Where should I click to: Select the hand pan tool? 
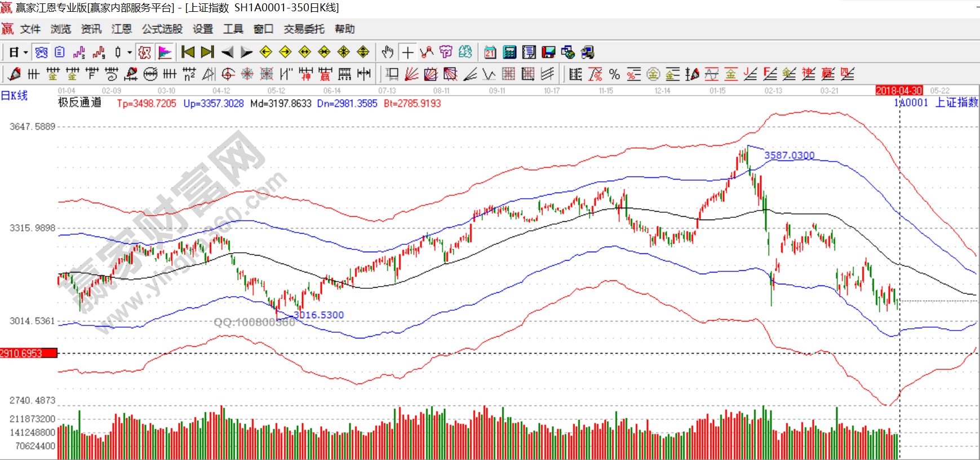[387, 52]
